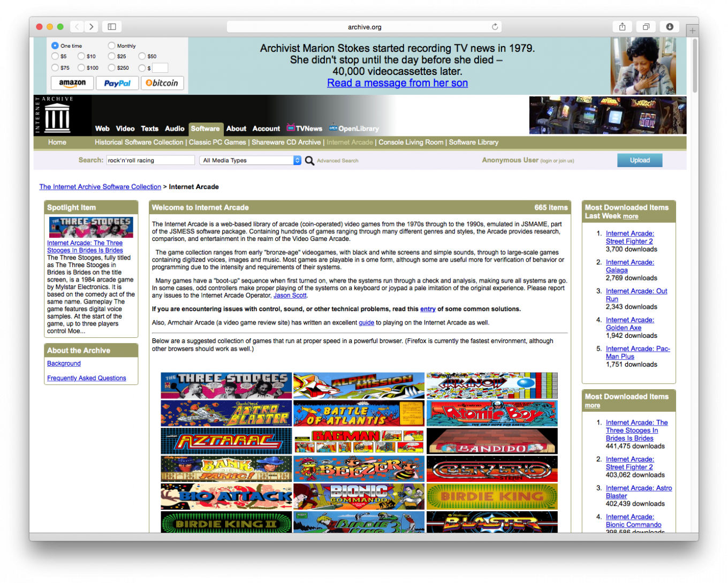728x583 pixels.
Task: Donate with the PayPal button
Action: (x=117, y=84)
